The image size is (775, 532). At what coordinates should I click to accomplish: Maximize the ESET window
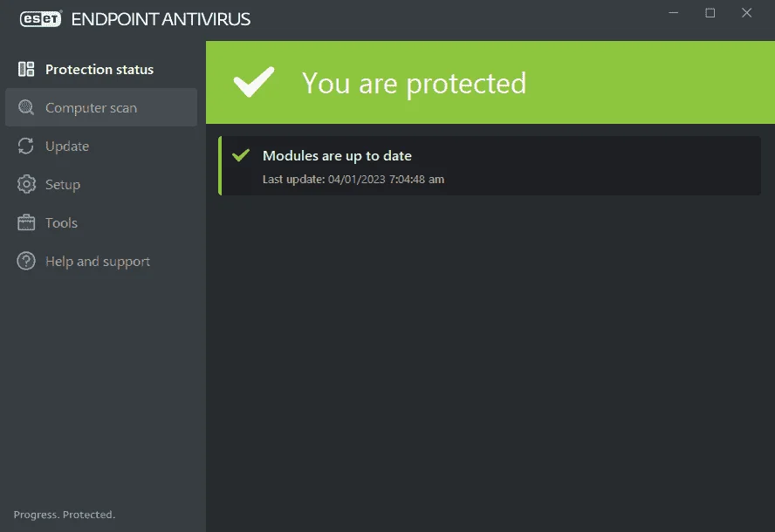(710, 13)
